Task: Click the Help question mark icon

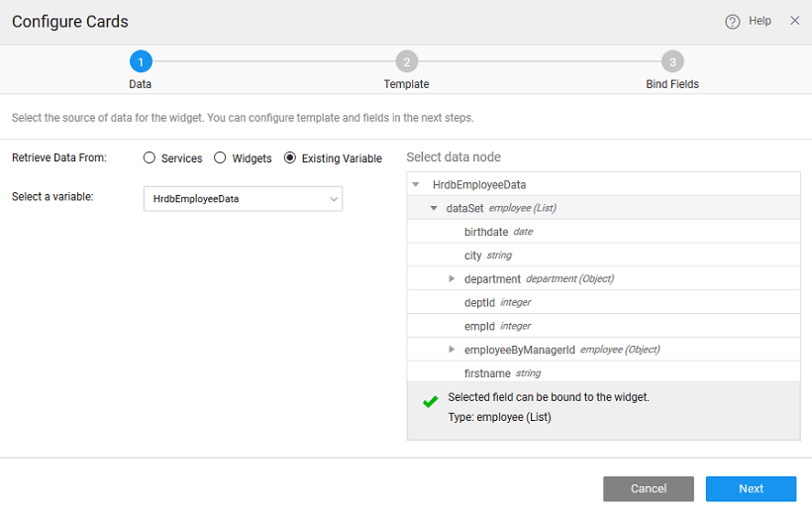Action: (733, 21)
